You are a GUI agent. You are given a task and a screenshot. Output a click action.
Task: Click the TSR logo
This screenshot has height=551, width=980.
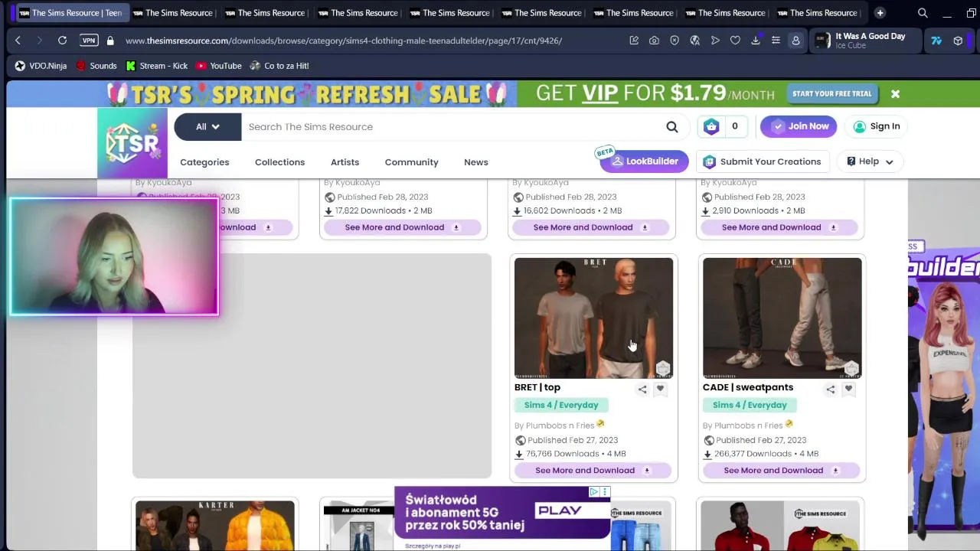point(132,143)
